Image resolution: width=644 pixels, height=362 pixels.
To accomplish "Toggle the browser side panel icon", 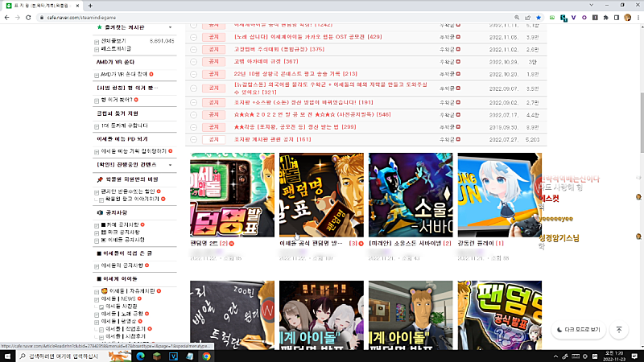I will (617, 18).
